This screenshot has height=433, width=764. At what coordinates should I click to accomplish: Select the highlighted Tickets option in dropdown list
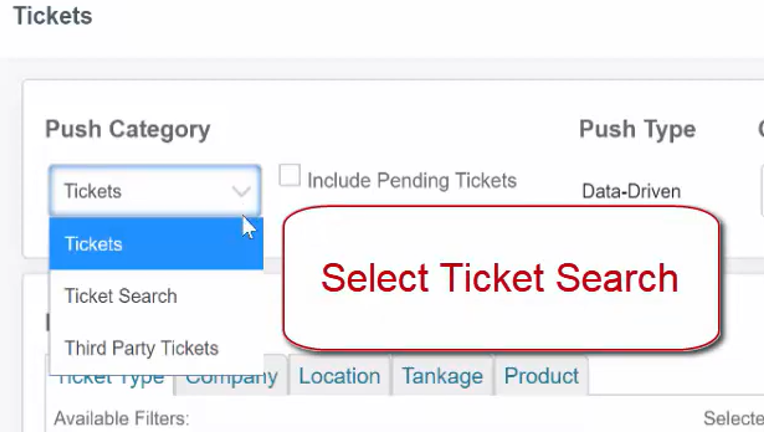point(156,244)
